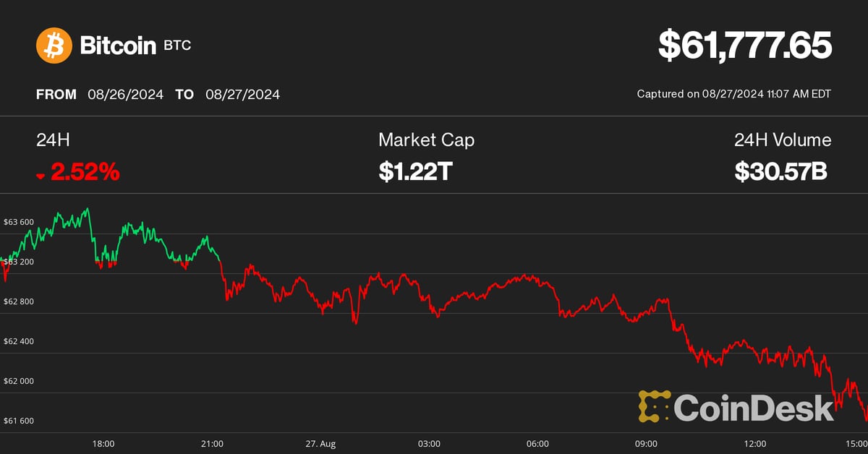Screen dimensions: 868x454
Task: Click the orange Bitcoin logo icon
Action: 54,46
